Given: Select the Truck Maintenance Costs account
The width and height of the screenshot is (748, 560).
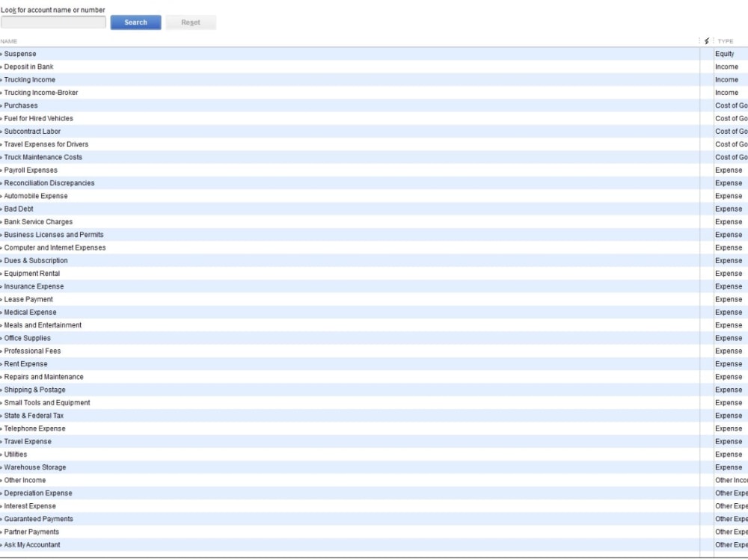Looking at the screenshot, I should point(43,157).
